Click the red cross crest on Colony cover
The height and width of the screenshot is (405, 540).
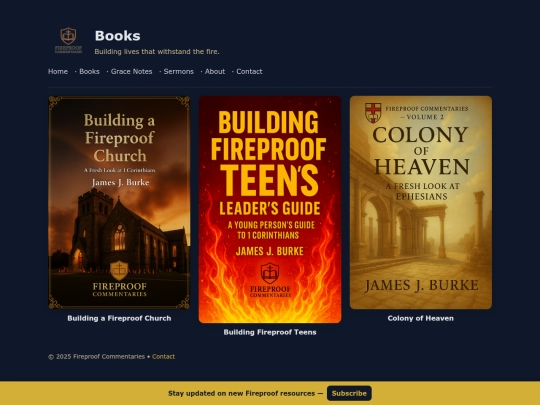373,113
